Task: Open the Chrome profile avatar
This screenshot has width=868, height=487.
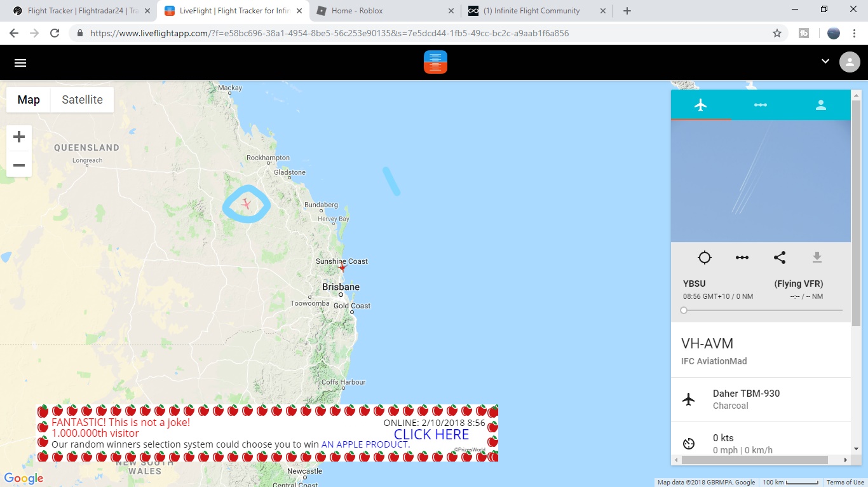Action: click(834, 33)
